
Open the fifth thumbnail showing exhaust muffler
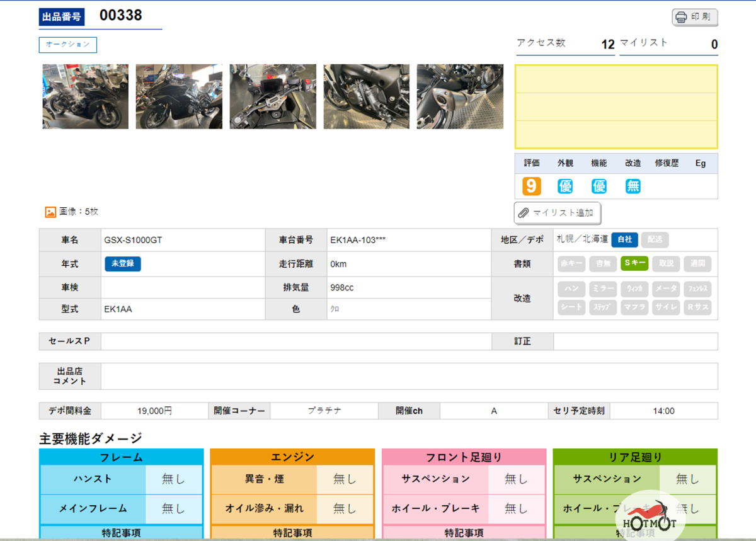tap(460, 96)
